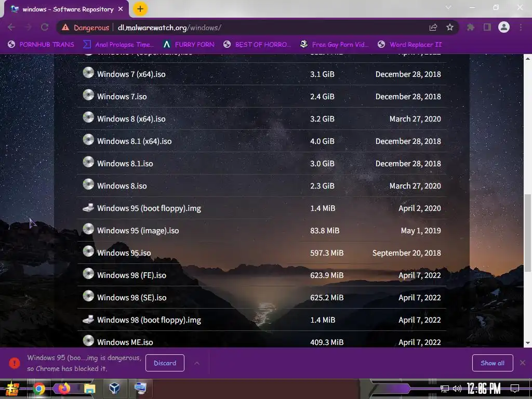The width and height of the screenshot is (532, 399).
Task: Open the Chrome profile avatar
Action: point(504,27)
